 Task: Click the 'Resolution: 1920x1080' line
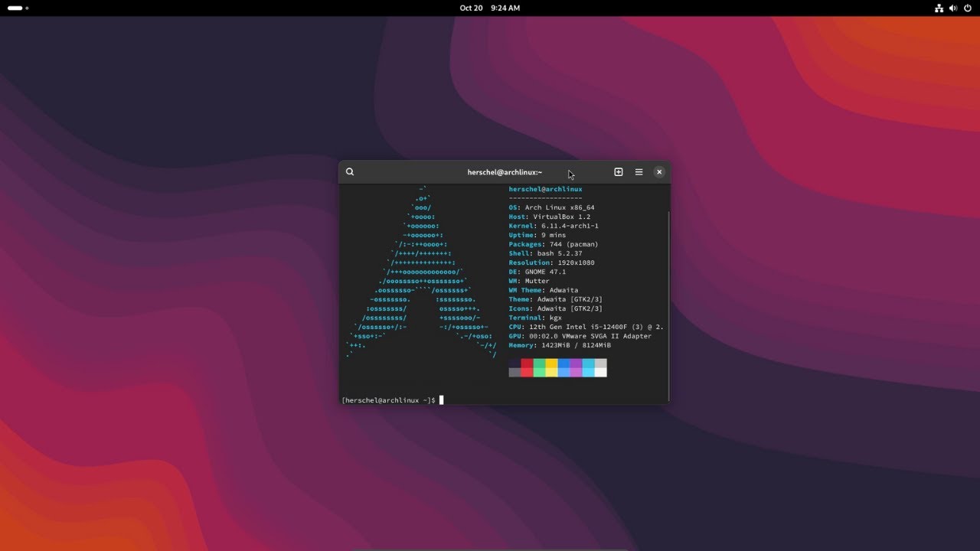tap(551, 262)
